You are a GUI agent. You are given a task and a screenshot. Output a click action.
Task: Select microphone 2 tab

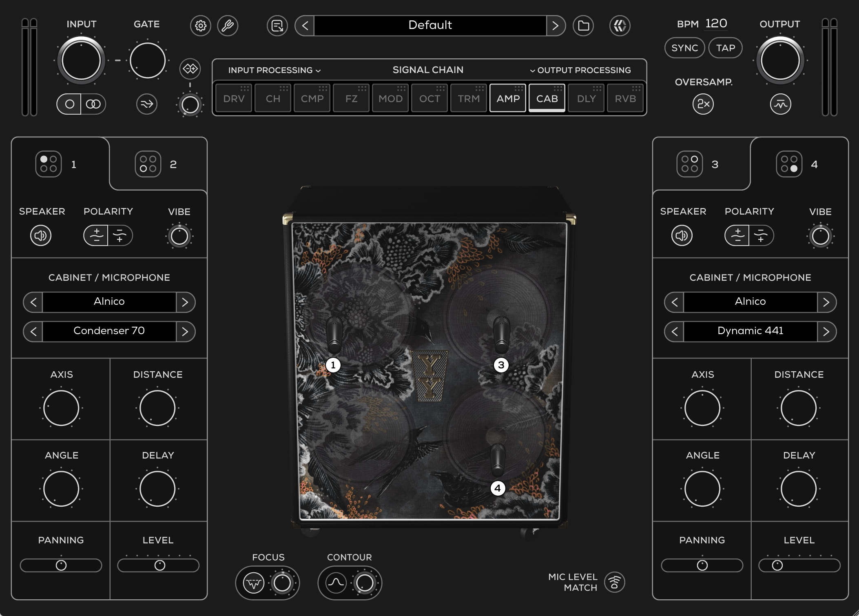[x=158, y=164]
